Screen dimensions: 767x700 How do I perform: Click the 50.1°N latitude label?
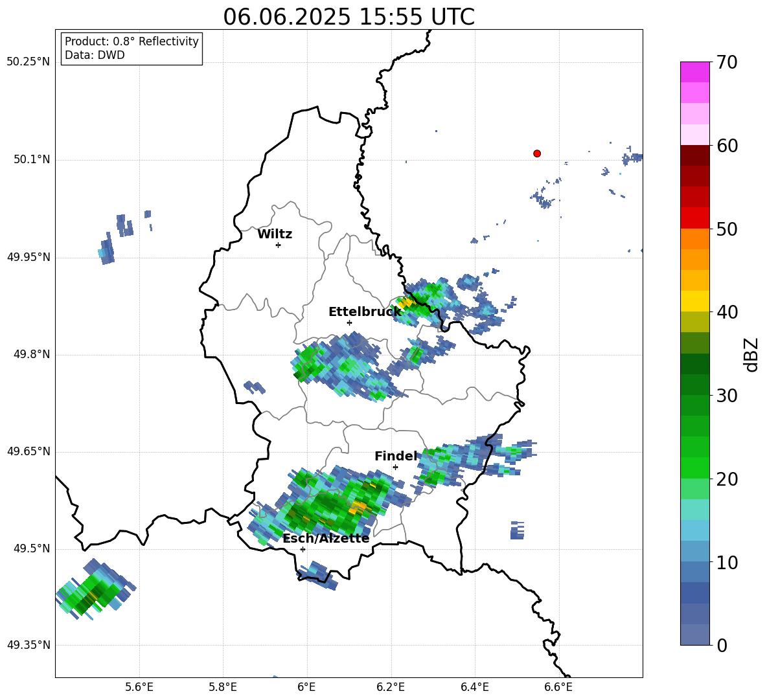tap(32, 160)
